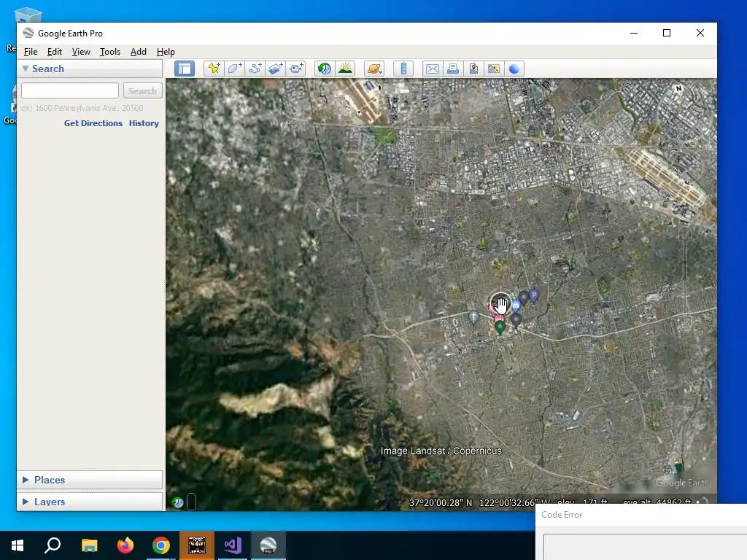This screenshot has width=747, height=560.
Task: Click the Search button
Action: tap(142, 90)
